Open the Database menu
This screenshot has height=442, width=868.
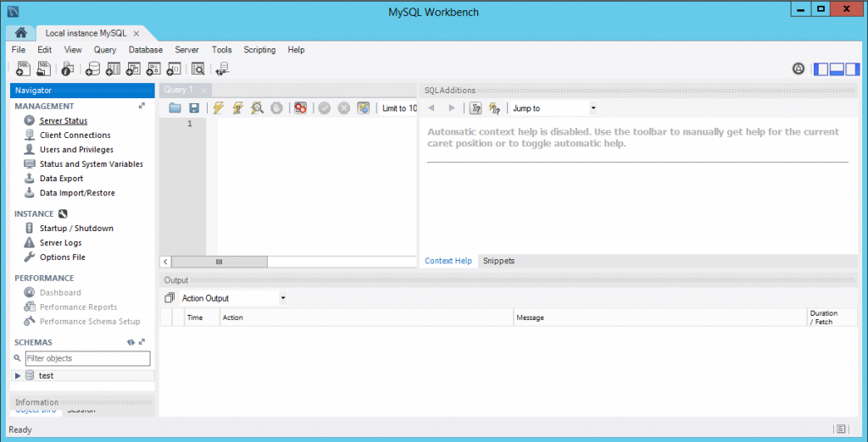coord(146,50)
